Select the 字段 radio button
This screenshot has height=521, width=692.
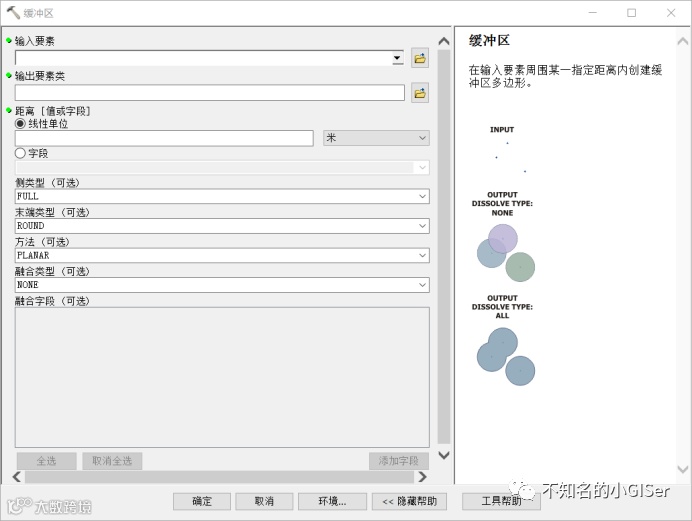[x=20, y=153]
